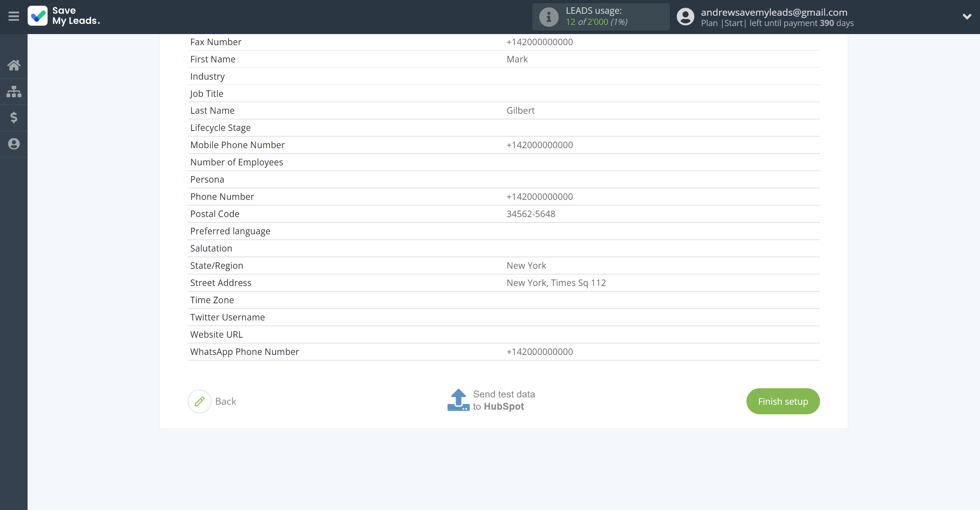This screenshot has height=510, width=980.
Task: Click the First Name label
Action: 213,59
